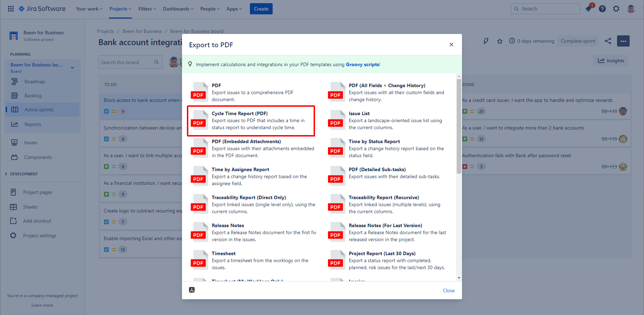Open the Dashboards menu
The width and height of the screenshot is (644, 315).
click(x=178, y=9)
